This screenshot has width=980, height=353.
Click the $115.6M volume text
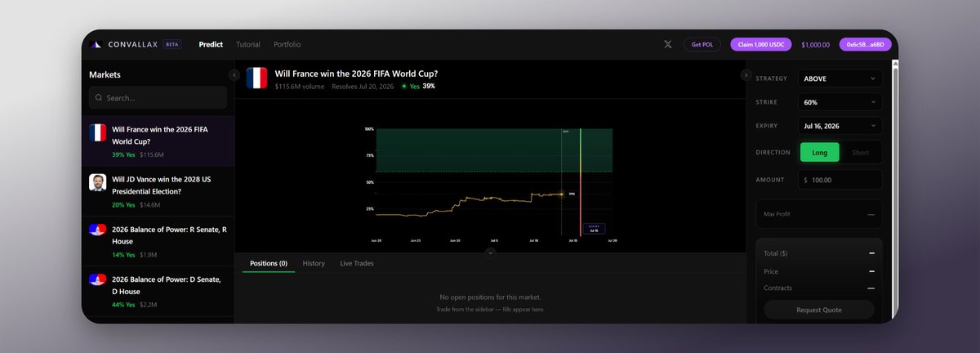[x=300, y=86]
